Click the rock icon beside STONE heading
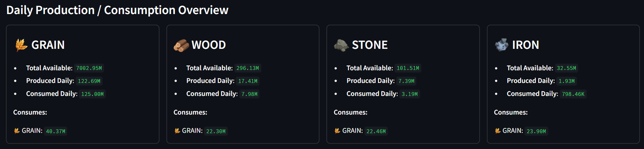Screen dimensions: 644x149 (x=341, y=45)
